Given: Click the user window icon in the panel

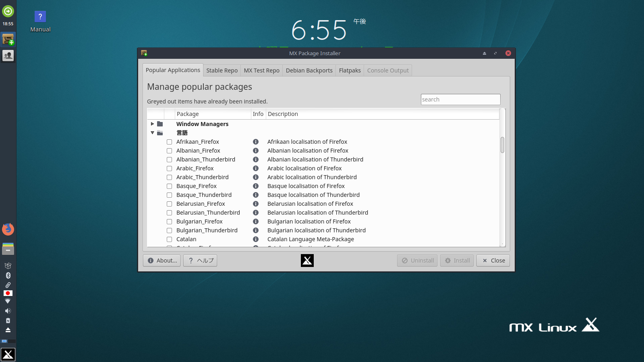Looking at the screenshot, I should pos(8,55).
